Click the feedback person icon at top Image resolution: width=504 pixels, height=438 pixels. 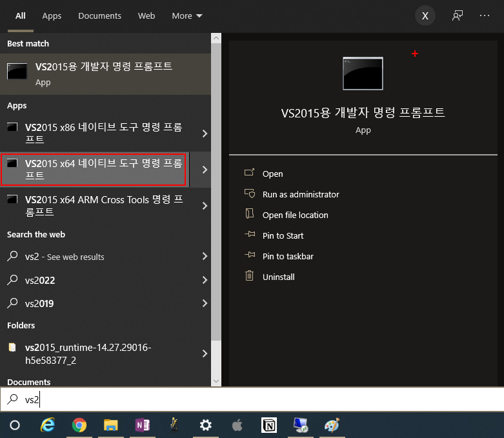(457, 15)
